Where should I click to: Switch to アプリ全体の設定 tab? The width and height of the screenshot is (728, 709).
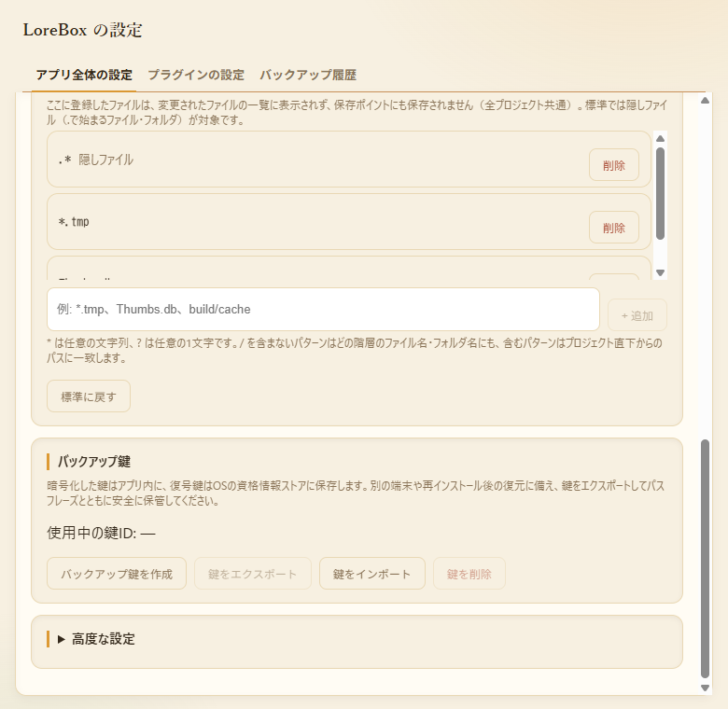[x=84, y=76]
